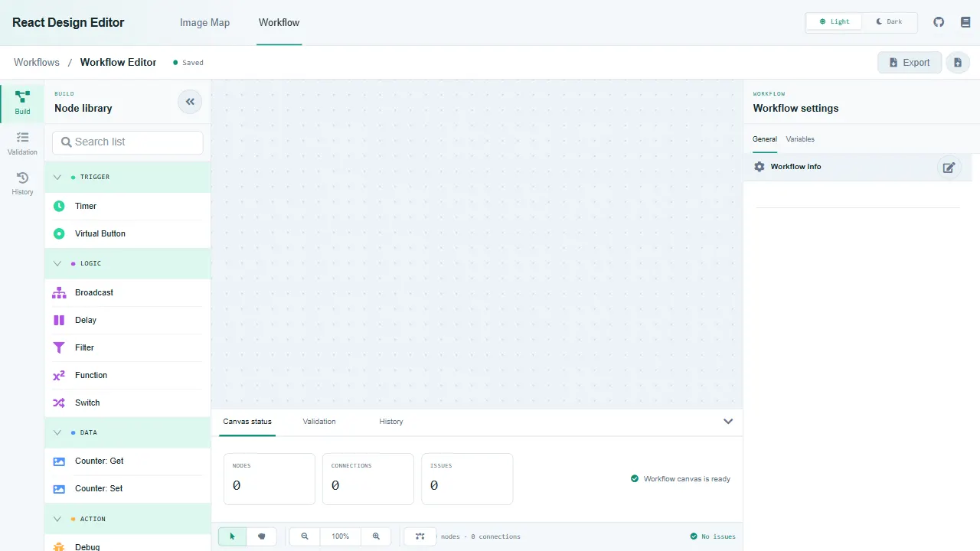The width and height of the screenshot is (980, 551).
Task: Pick the Broadcast logic node
Action: point(128,292)
